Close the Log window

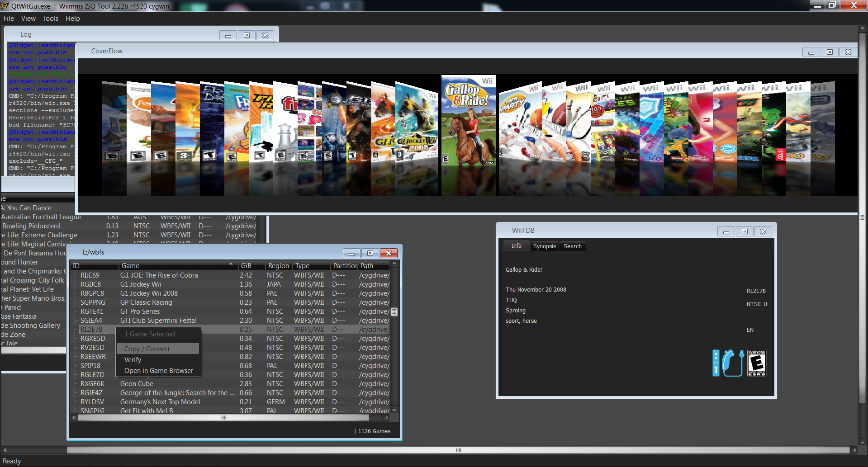tap(266, 36)
